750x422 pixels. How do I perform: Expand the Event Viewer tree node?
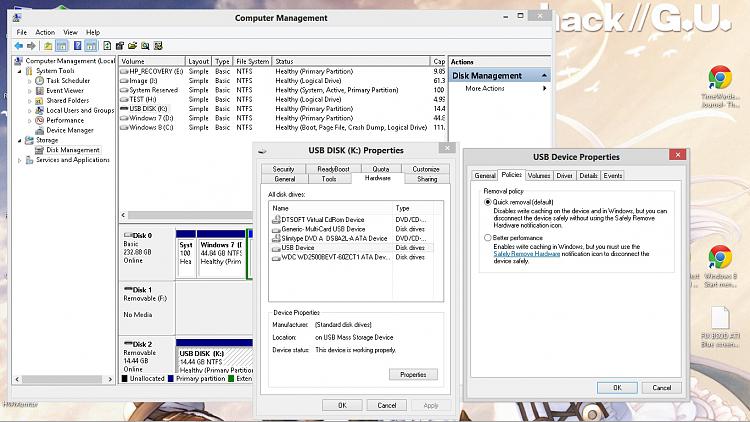tap(30, 91)
